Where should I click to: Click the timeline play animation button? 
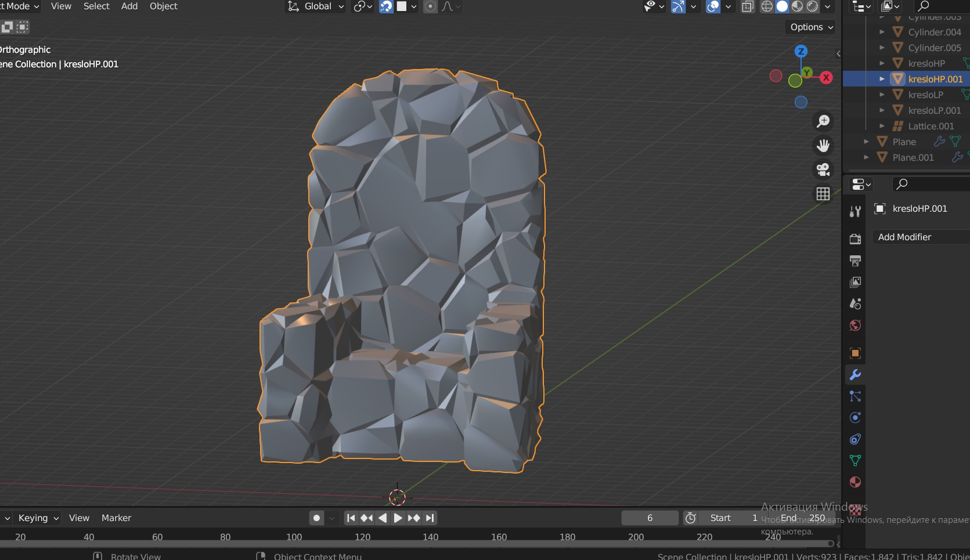pyautogui.click(x=398, y=518)
